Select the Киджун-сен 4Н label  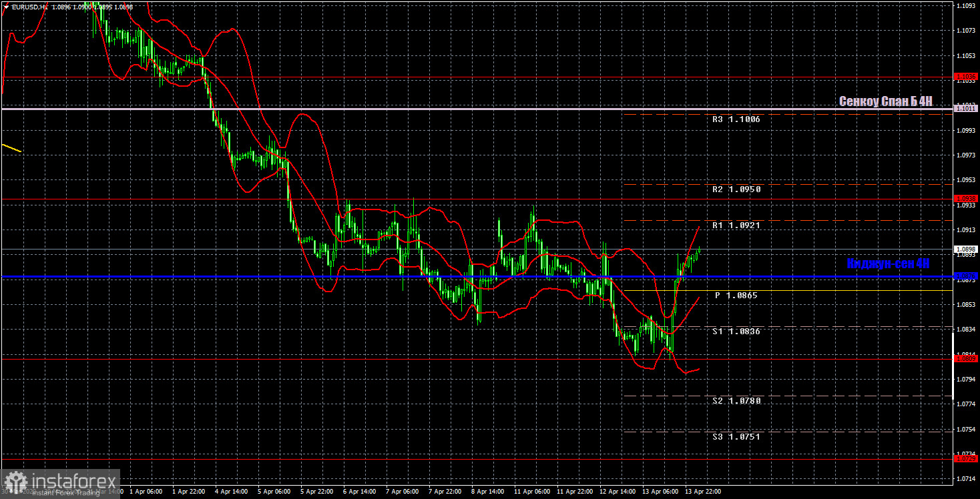[x=888, y=264]
